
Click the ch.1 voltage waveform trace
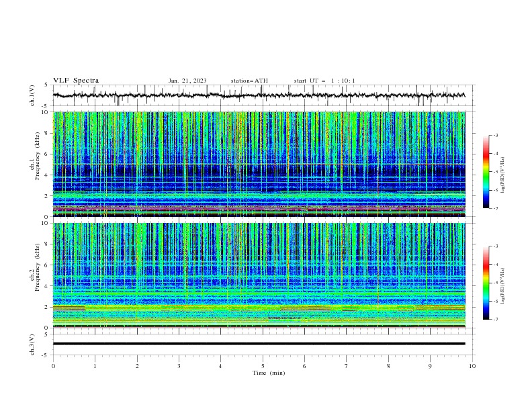(259, 95)
